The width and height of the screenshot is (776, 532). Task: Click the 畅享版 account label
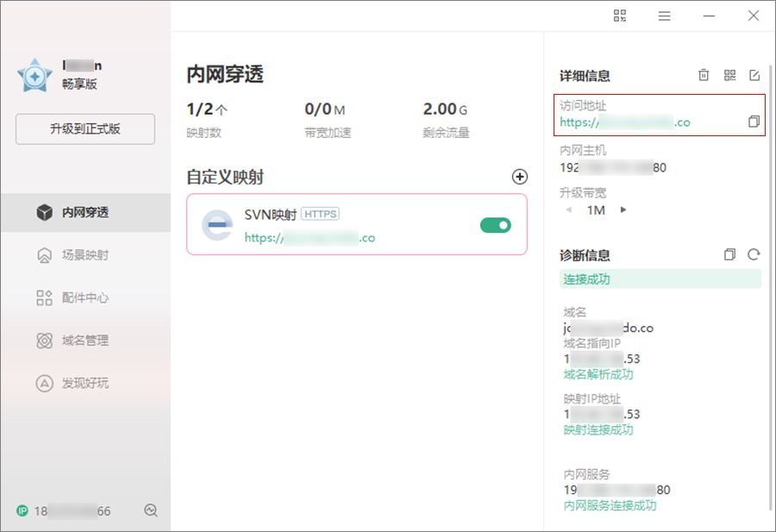(79, 84)
